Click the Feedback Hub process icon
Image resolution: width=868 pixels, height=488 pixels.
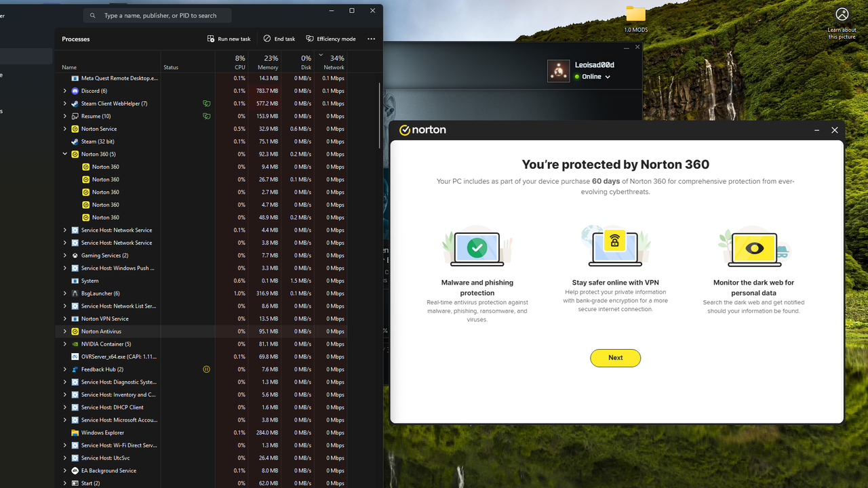[75, 369]
